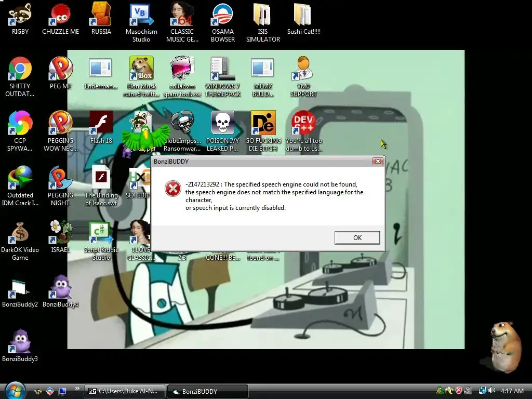
Task: Close the BonziBUDDY error dialog
Action: (378, 162)
